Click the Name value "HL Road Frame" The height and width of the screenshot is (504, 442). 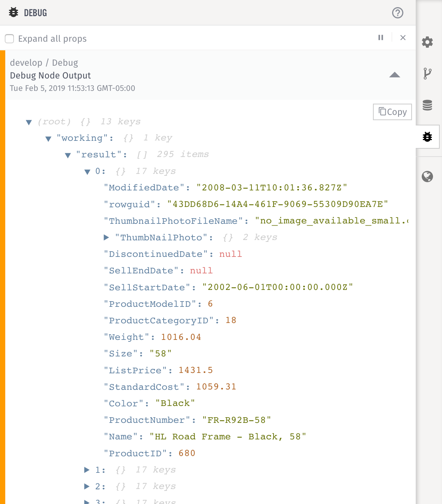228,437
